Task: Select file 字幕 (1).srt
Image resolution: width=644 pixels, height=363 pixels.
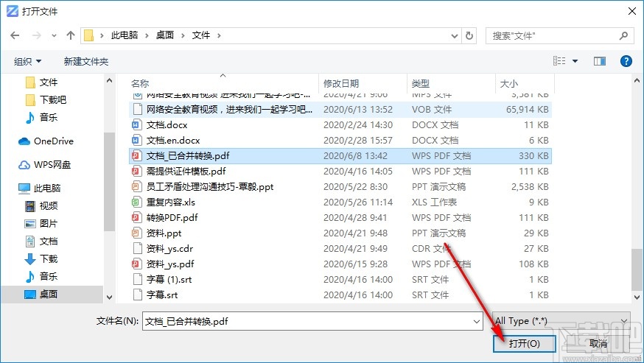Action: (340, 280)
